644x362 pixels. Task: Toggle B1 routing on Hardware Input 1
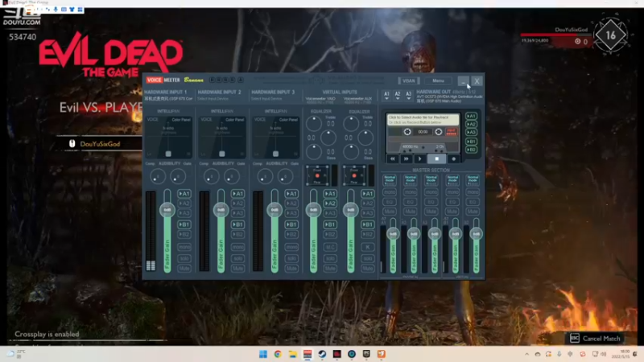[184, 224]
